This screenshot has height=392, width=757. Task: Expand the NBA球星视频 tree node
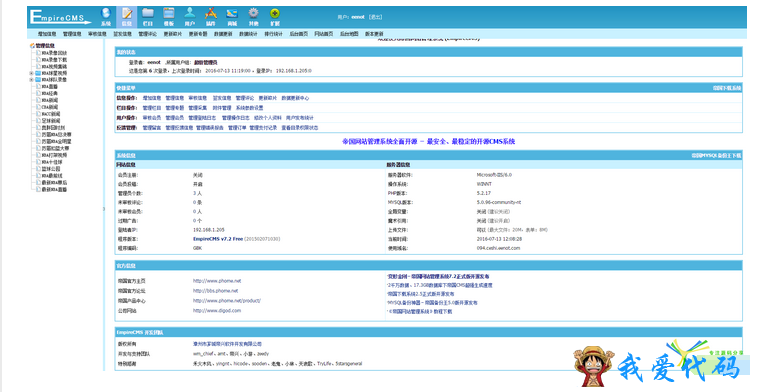pyautogui.click(x=31, y=73)
